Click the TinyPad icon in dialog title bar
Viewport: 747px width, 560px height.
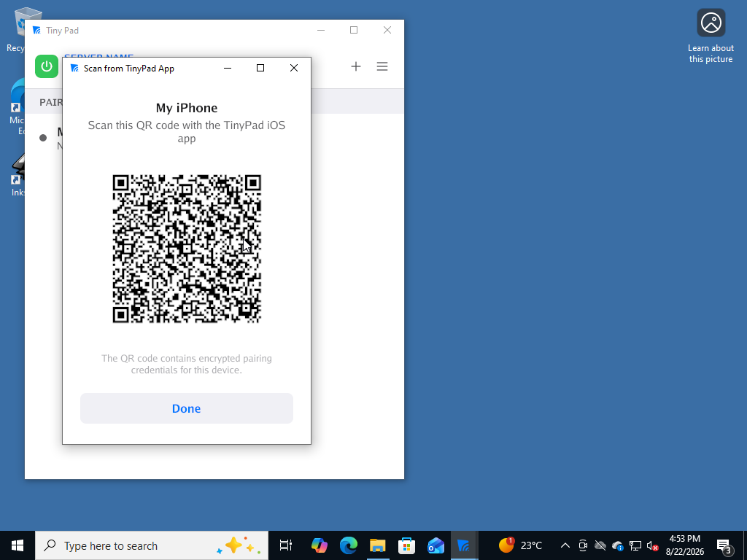pyautogui.click(x=74, y=68)
